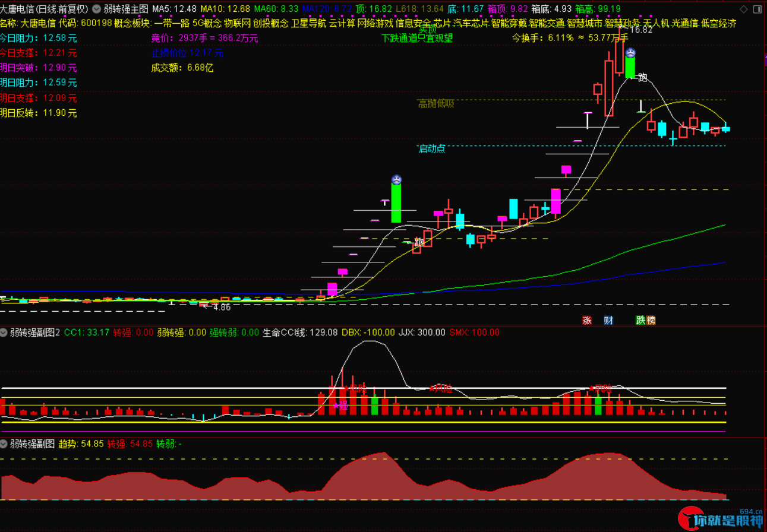This screenshot has height=532, width=767.
Task: Select the 今日阻力: 12.58元 line
Action: pyautogui.click(x=39, y=37)
